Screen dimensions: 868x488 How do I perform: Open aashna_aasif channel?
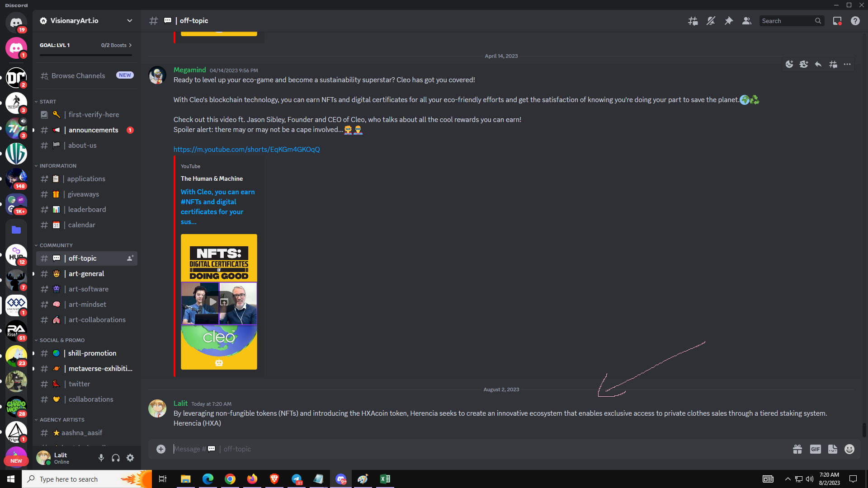(x=87, y=433)
